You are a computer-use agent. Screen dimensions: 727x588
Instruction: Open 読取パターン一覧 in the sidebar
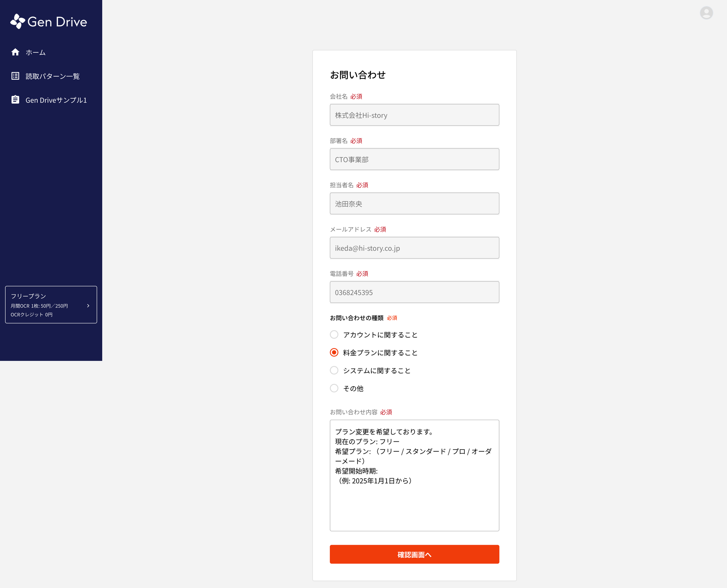(53, 76)
